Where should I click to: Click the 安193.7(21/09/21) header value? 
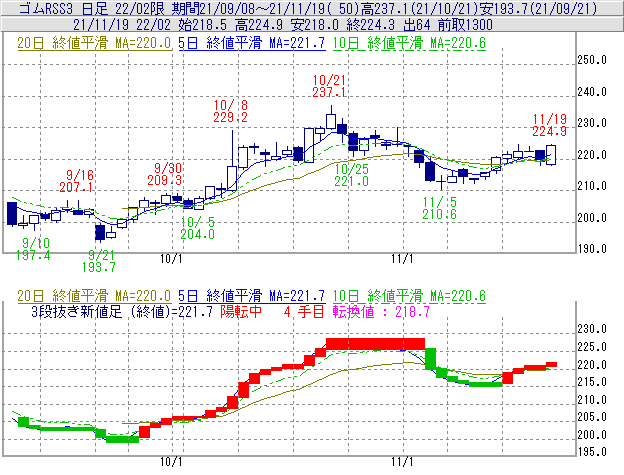click(538, 8)
